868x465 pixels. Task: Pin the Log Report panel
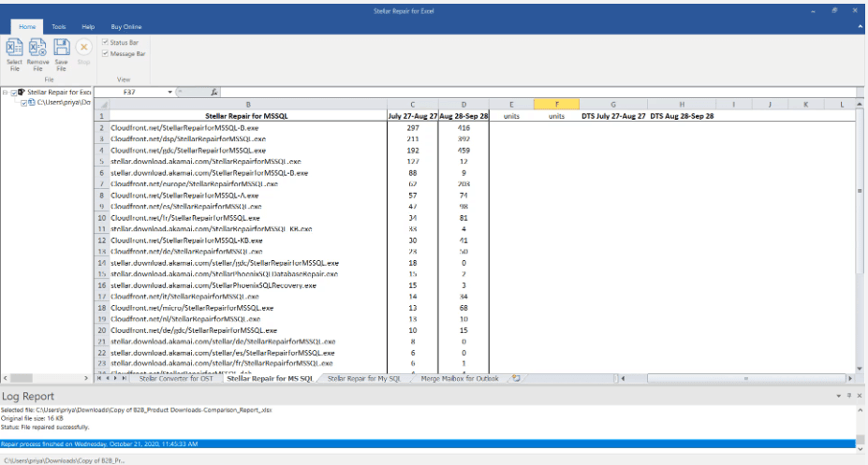(849, 396)
